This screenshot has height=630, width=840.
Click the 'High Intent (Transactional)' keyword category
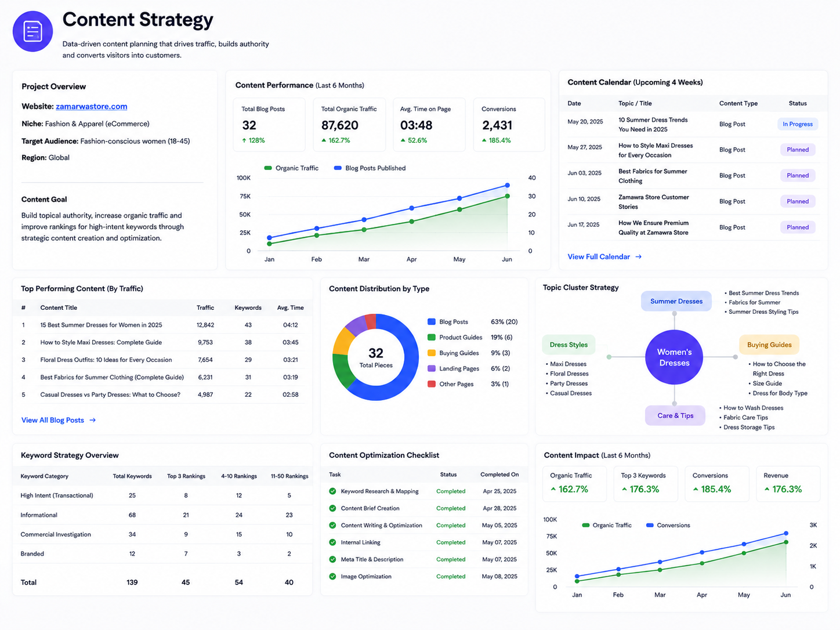[57, 495]
